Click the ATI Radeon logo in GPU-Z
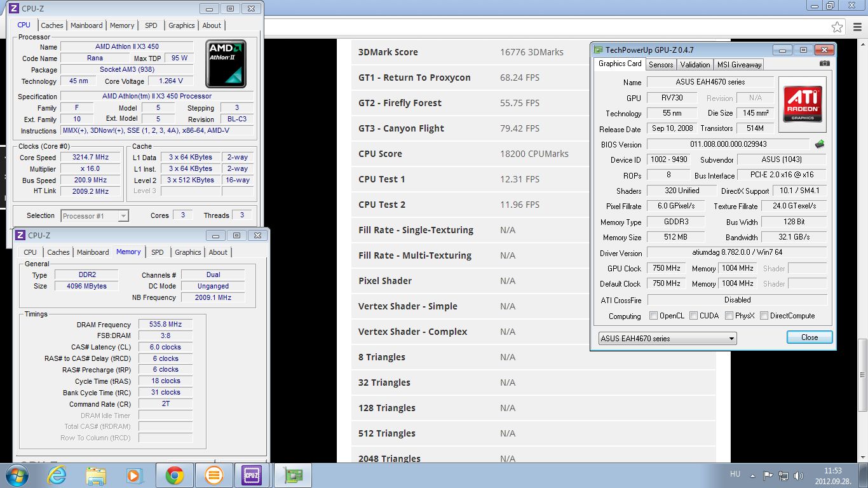868x488 pixels. [803, 104]
